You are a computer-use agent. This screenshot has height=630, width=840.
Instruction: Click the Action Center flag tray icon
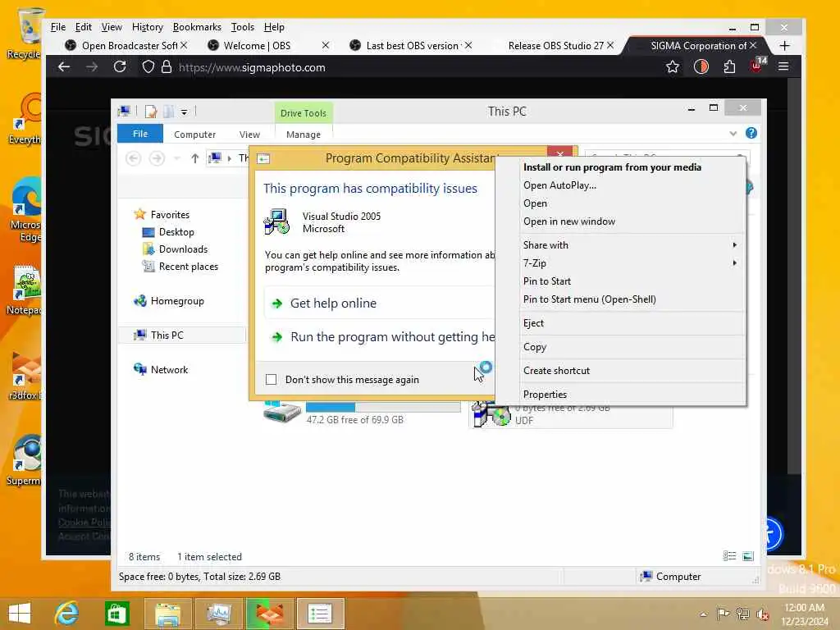(x=723, y=614)
